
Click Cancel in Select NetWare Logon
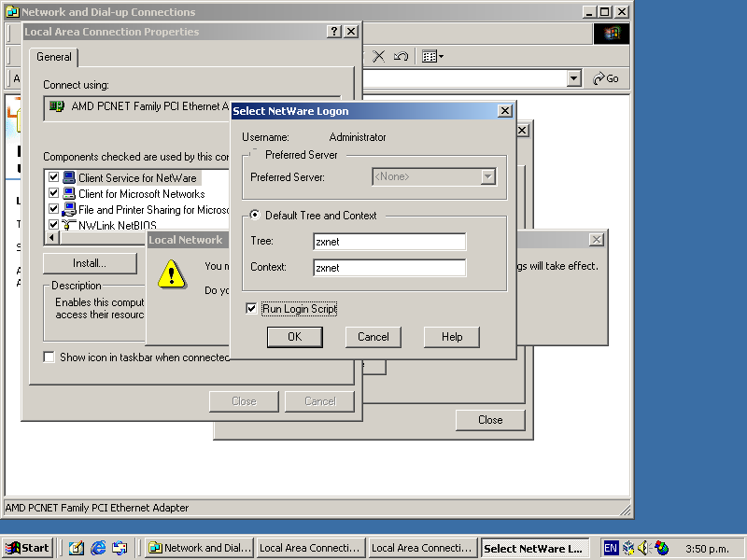click(373, 337)
